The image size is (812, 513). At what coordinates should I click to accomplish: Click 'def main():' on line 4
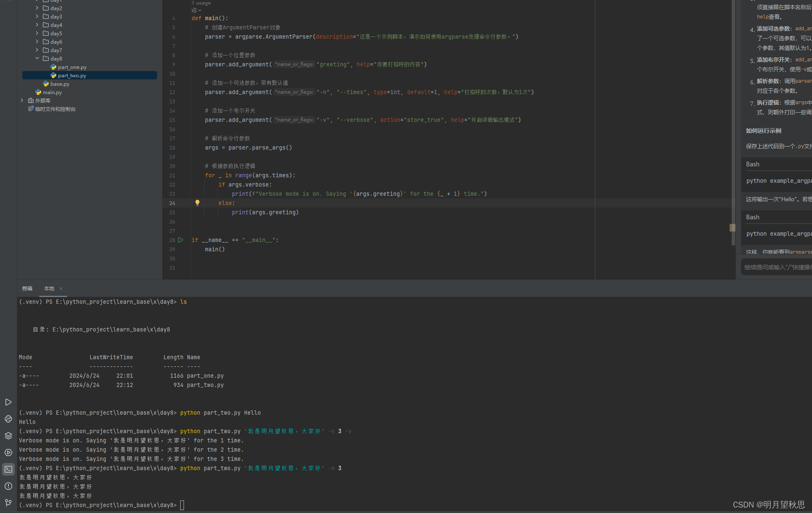[x=210, y=18]
